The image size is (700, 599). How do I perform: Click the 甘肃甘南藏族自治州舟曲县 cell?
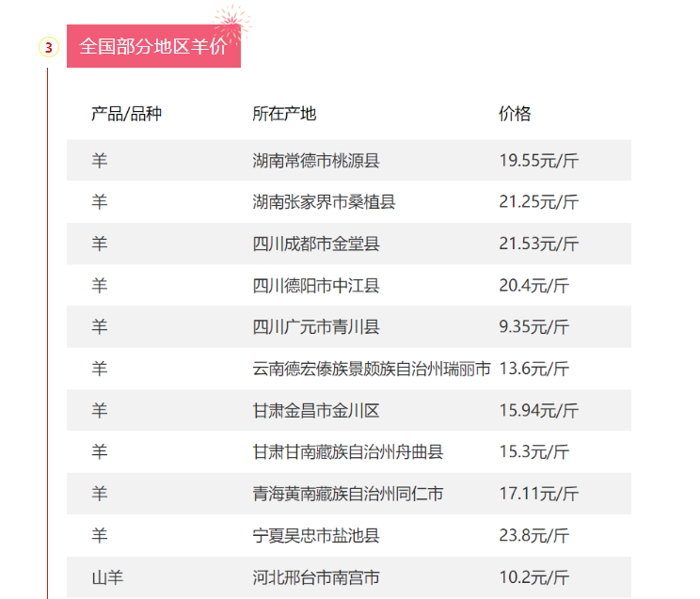[x=348, y=452]
